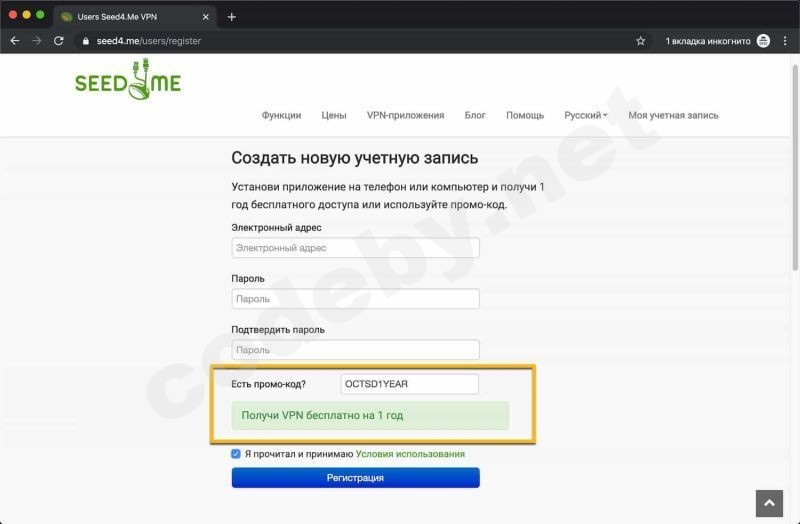Open the Функции menu item
The height and width of the screenshot is (524, 800).
[x=281, y=115]
